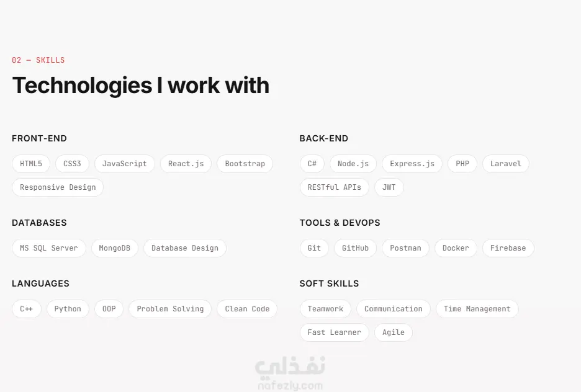
Task: Click the JavaScript tag
Action: coord(124,164)
